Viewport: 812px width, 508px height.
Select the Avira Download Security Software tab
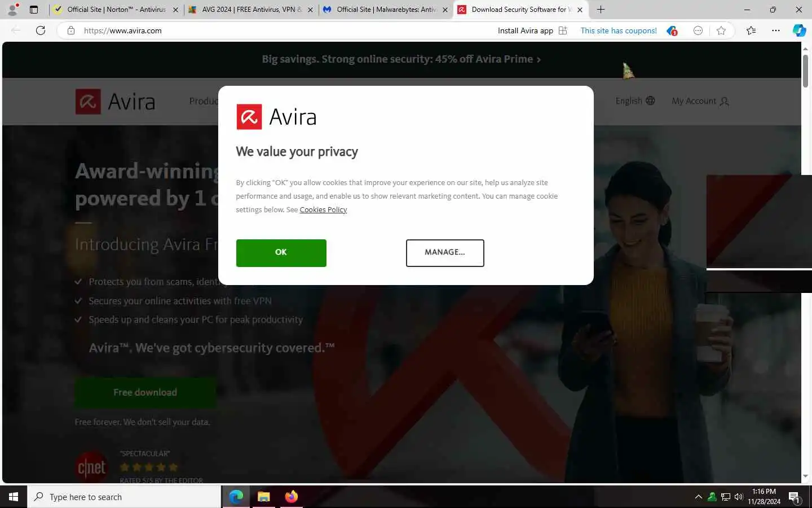(x=520, y=10)
